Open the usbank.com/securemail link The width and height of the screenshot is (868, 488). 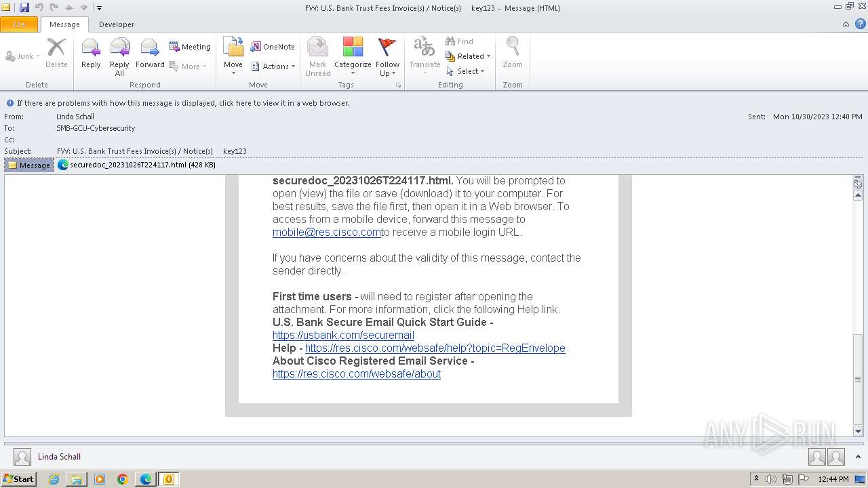[343, 335]
